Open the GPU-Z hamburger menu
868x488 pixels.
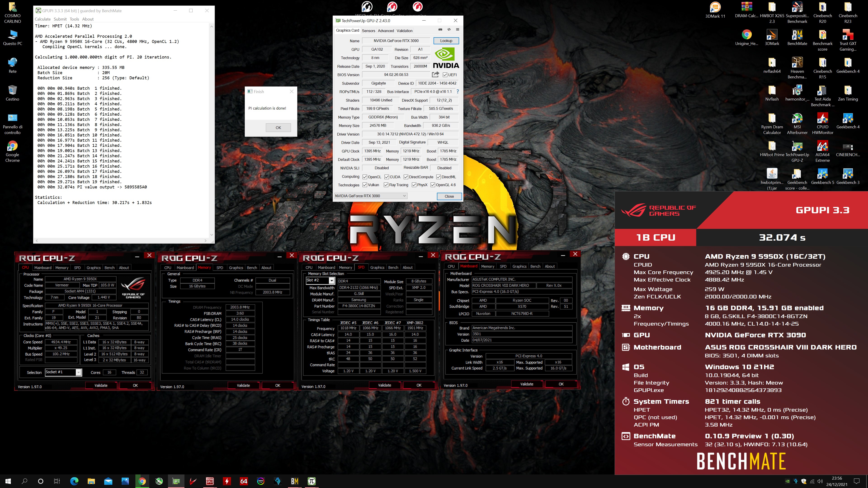coord(458,30)
